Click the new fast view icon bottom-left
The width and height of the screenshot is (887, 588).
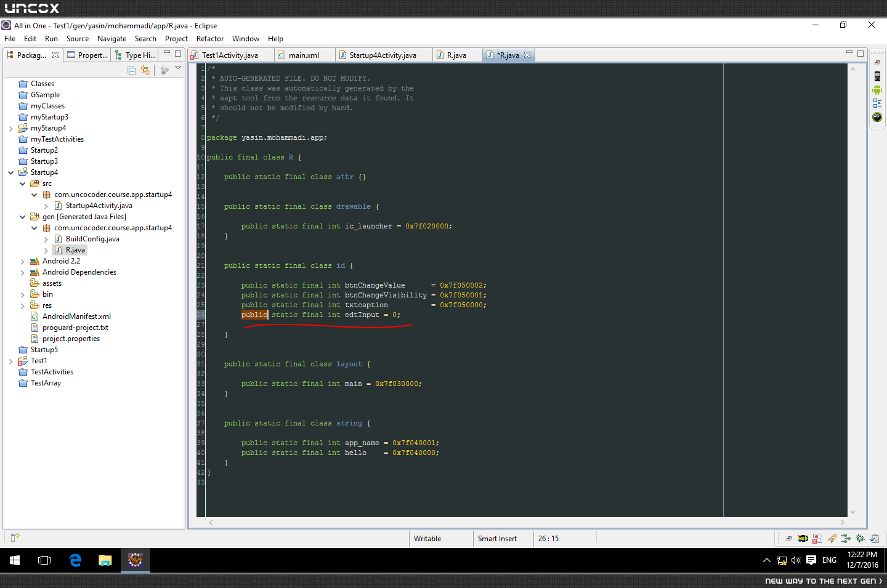click(15, 538)
